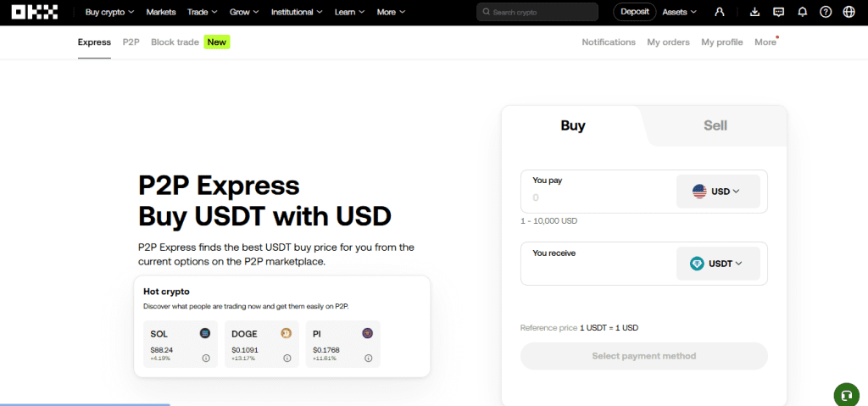Click the New badge
This screenshot has width=868, height=406.
(217, 42)
